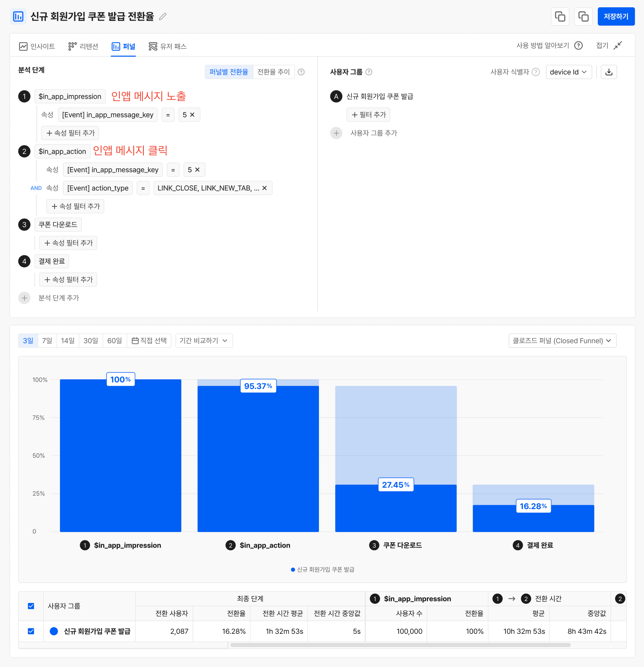Screen dimensions: 644x667
Task: Click the help icon next to 사용자 그룹
Action: [x=369, y=72]
